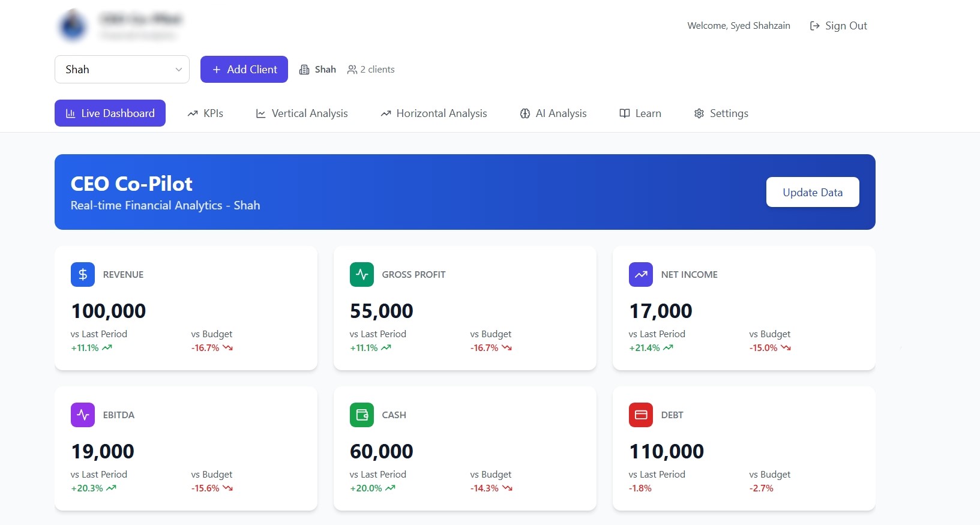Click the Revenue dollar sign icon
Image resolution: width=980 pixels, height=525 pixels.
pyautogui.click(x=83, y=274)
